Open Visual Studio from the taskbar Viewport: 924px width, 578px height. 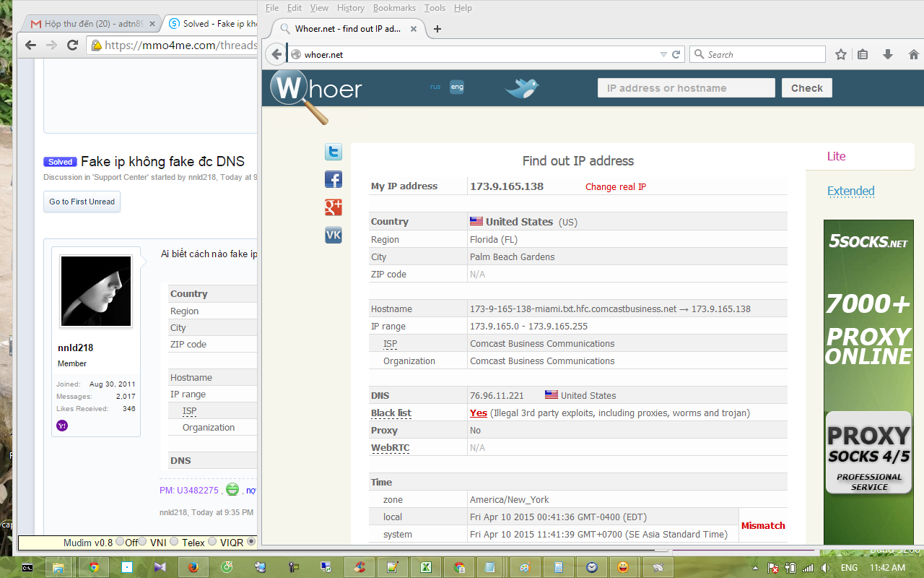tap(160, 567)
